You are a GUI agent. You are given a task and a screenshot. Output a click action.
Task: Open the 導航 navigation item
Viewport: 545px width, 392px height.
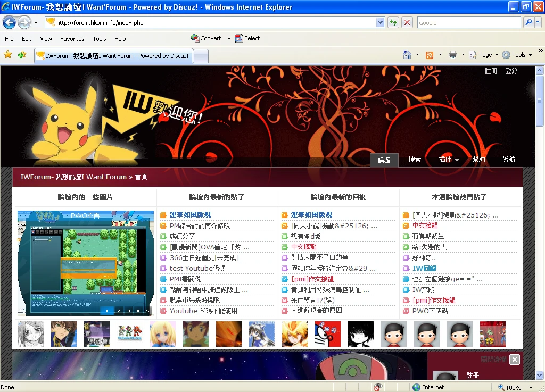tap(509, 160)
